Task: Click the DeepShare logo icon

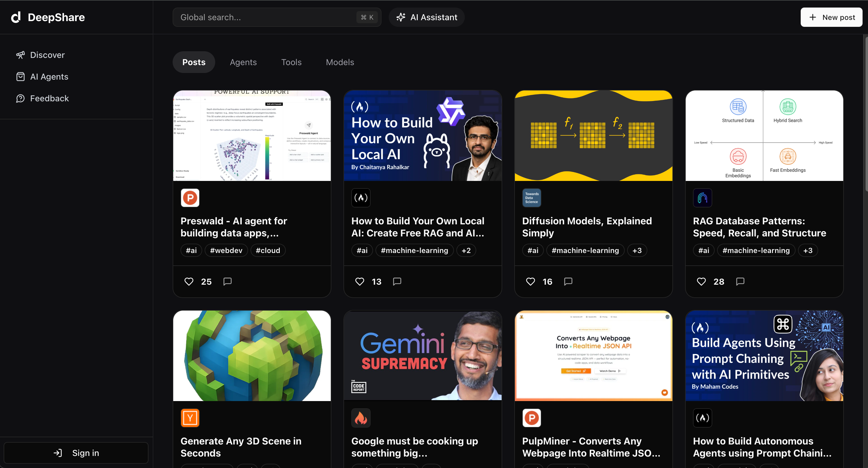Action: [16, 17]
